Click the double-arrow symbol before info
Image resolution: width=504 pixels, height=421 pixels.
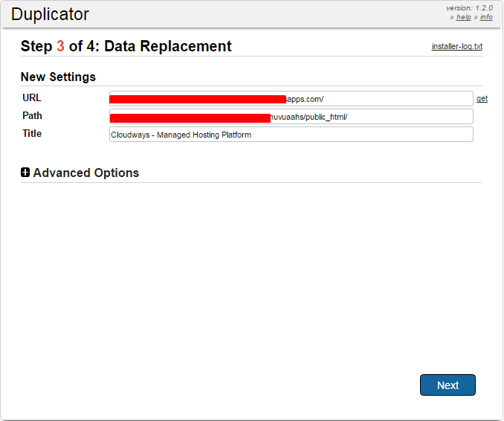coord(476,17)
